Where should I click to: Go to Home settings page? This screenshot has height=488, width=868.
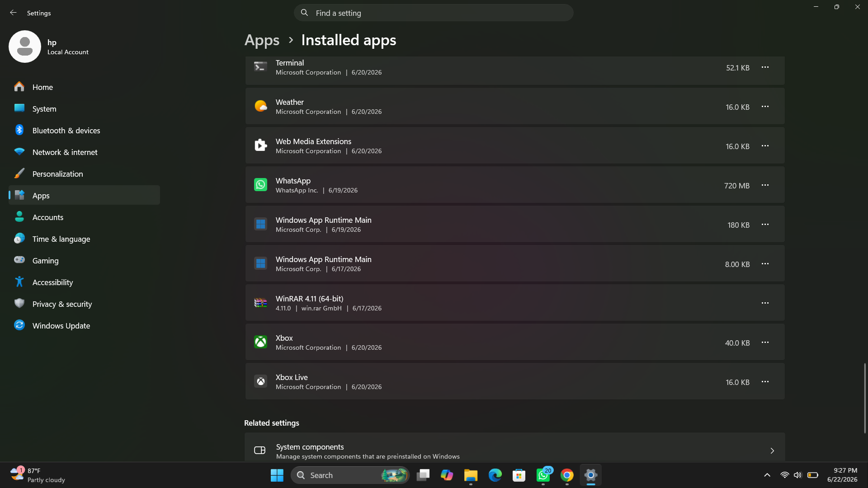[x=84, y=87]
